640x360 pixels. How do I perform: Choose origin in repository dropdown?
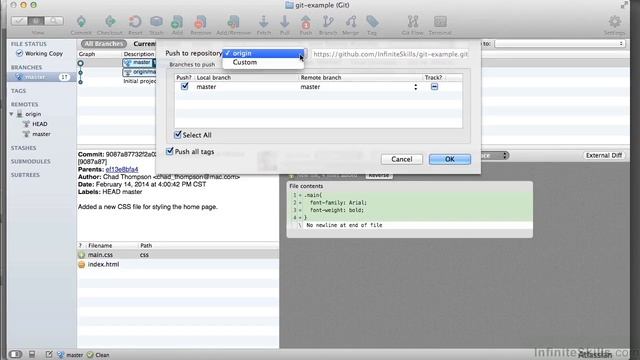263,53
